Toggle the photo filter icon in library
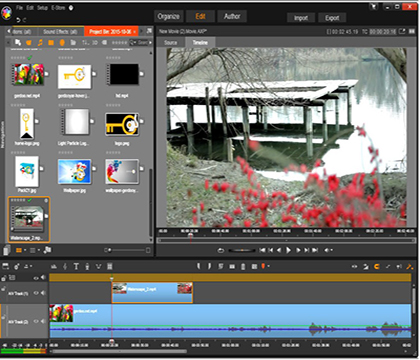 pyautogui.click(x=51, y=43)
